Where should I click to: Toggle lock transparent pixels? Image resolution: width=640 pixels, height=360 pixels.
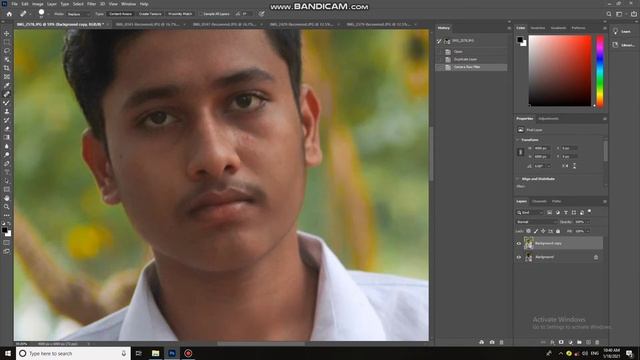click(x=528, y=231)
